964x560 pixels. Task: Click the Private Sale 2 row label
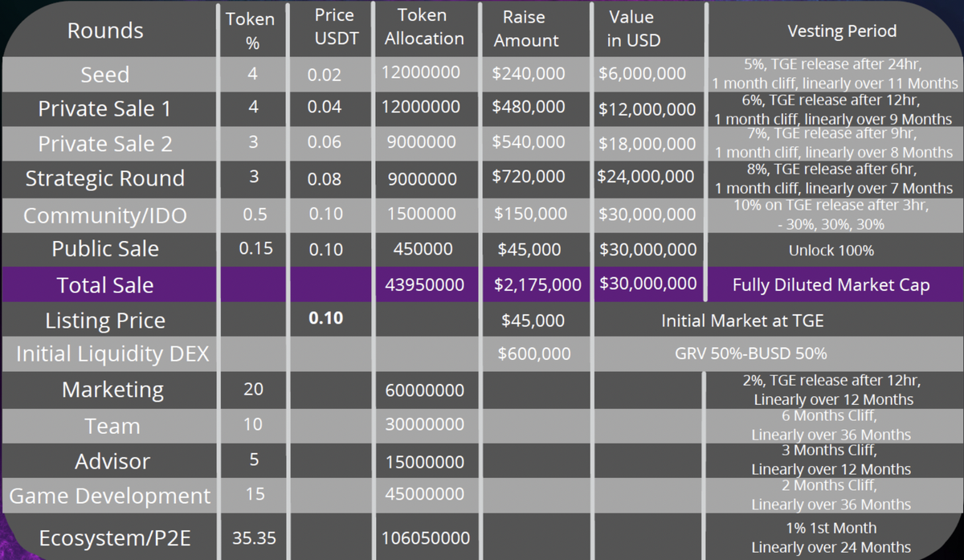(x=105, y=144)
